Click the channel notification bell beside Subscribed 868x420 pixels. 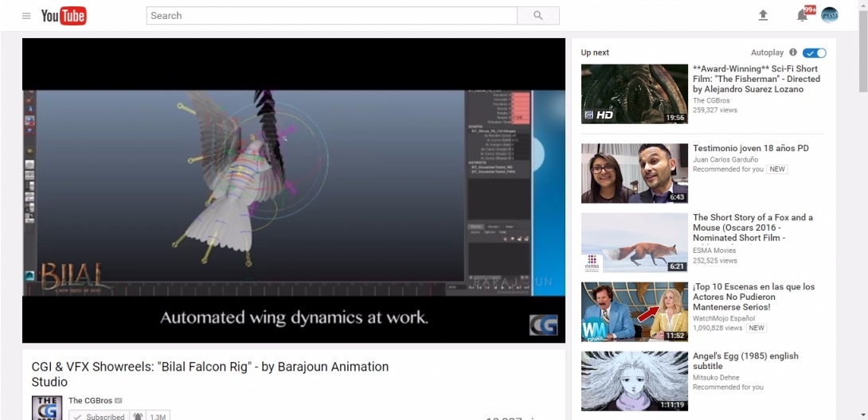138,417
